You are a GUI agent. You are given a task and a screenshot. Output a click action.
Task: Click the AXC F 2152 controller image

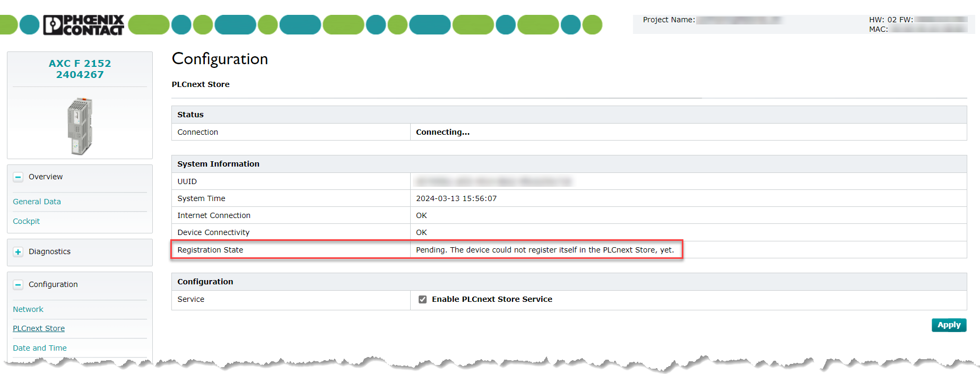[80, 126]
